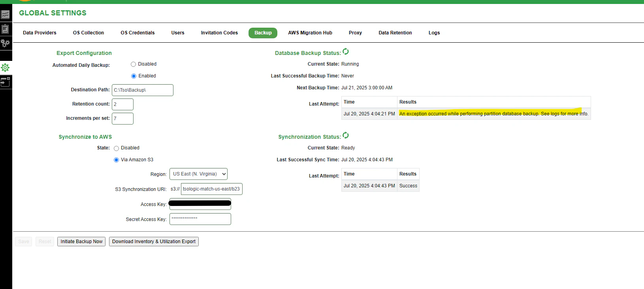Viewport: 644px width, 289px height.
Task: View the Logs tab
Action: [434, 33]
